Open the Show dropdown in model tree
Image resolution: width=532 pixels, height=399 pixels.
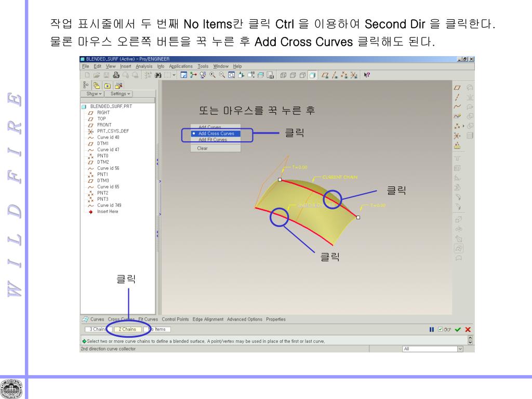pyautogui.click(x=94, y=94)
